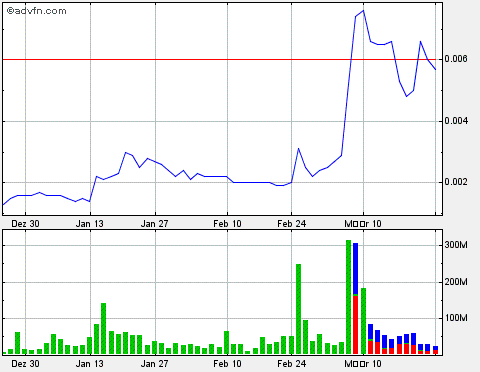Click the red horizontal line at the 0.006 level
The height and width of the screenshot is (372, 480).
point(219,60)
